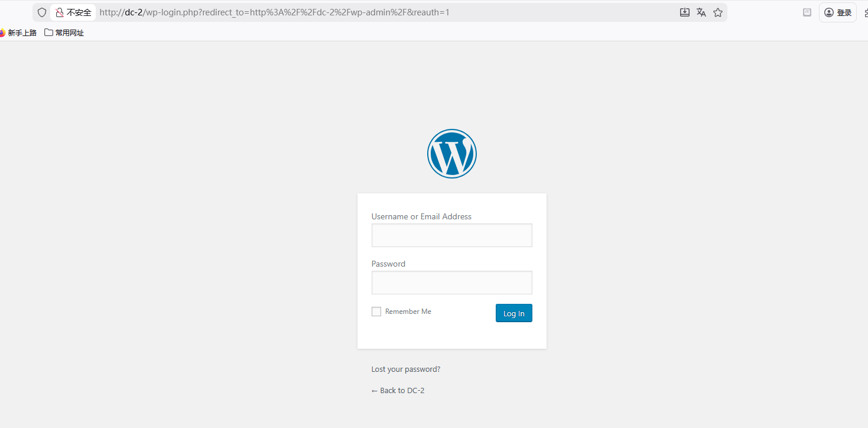Open the 常用网址 bookmarks folder

click(64, 33)
